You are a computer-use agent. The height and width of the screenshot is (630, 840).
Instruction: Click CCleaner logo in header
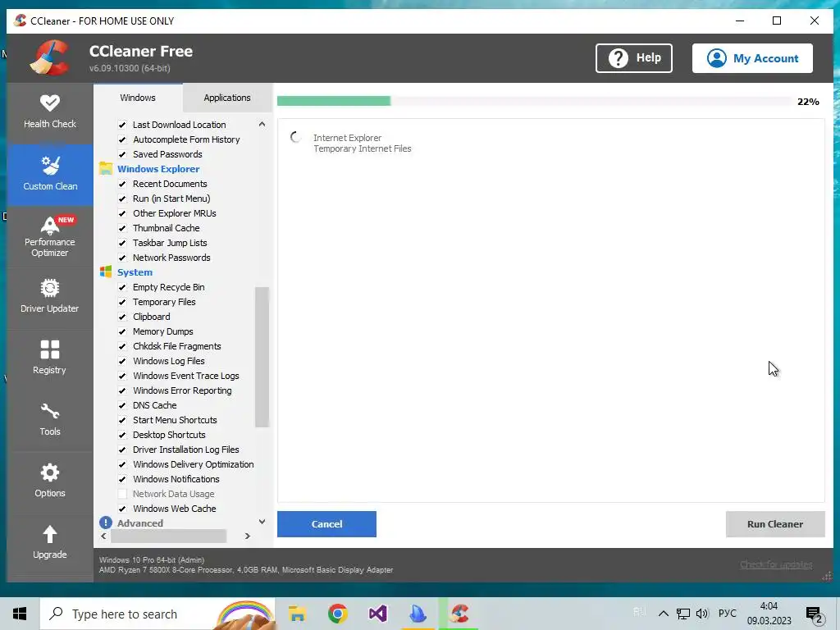coord(49,57)
